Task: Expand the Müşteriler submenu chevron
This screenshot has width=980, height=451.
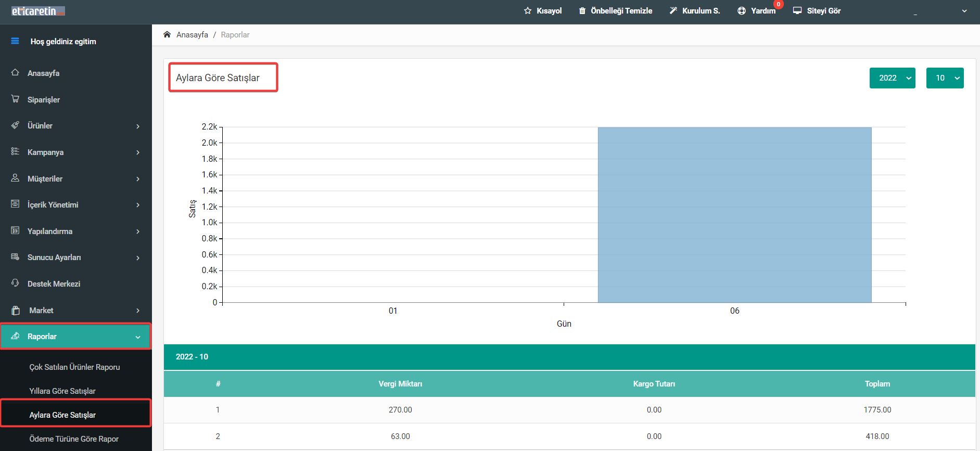Action: (x=138, y=179)
